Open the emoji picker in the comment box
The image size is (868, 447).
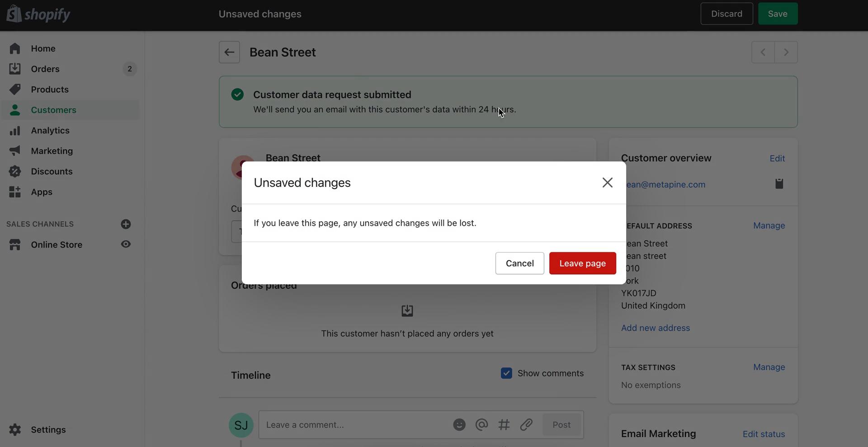pyautogui.click(x=459, y=424)
